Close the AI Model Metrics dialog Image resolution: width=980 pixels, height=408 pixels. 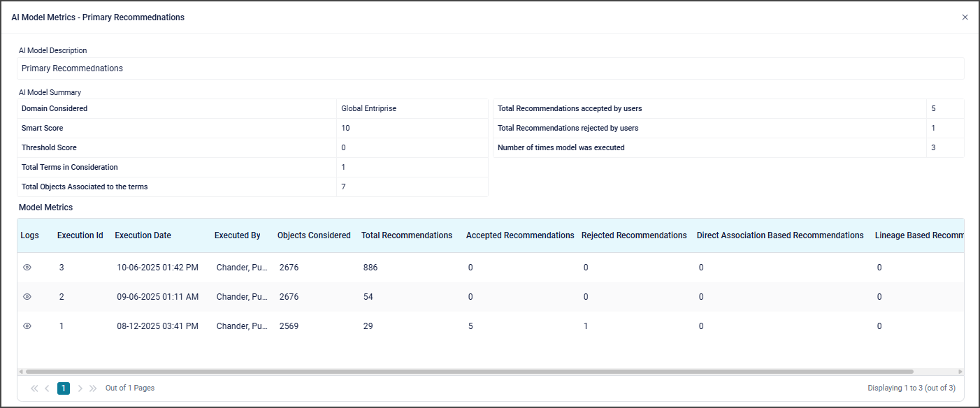(965, 17)
